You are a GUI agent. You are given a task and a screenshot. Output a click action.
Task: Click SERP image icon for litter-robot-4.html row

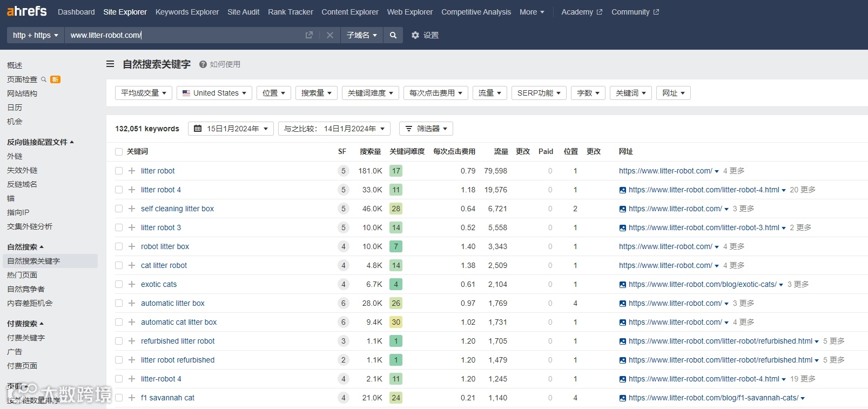point(623,190)
